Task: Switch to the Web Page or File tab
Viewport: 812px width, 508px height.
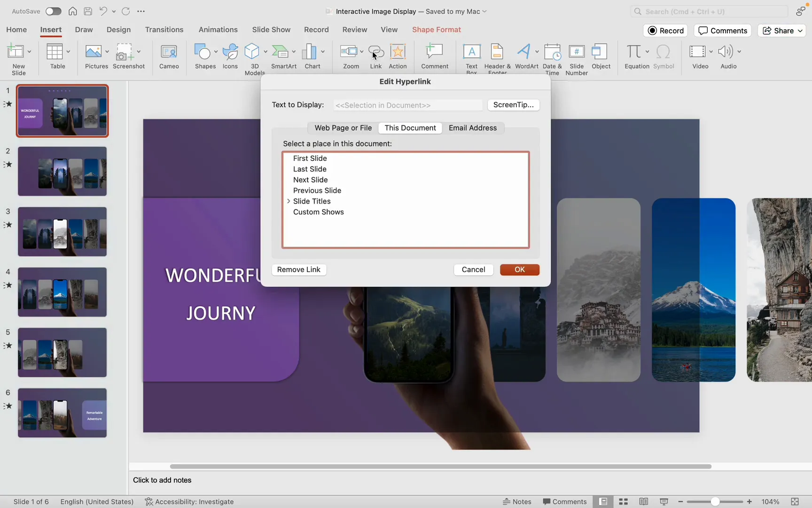Action: click(x=343, y=128)
